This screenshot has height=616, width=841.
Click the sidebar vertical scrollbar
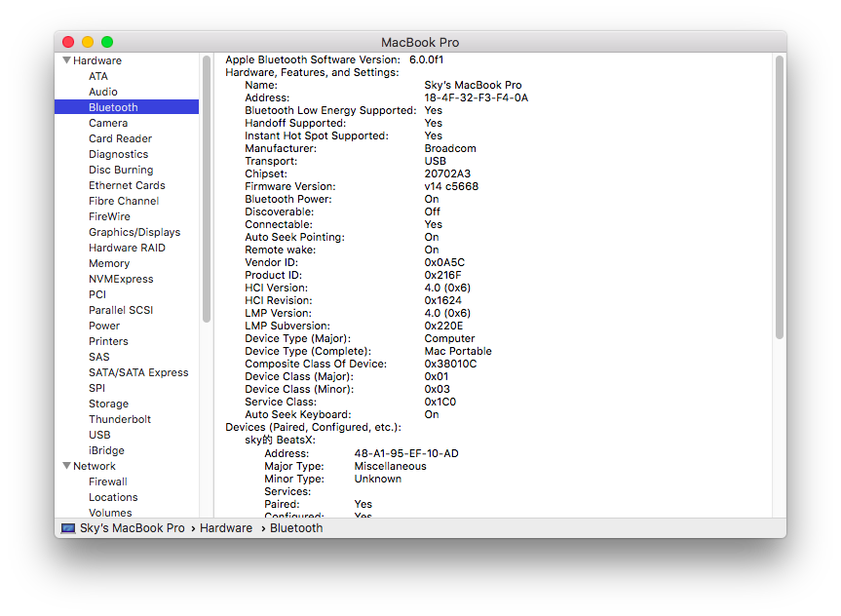tap(207, 189)
